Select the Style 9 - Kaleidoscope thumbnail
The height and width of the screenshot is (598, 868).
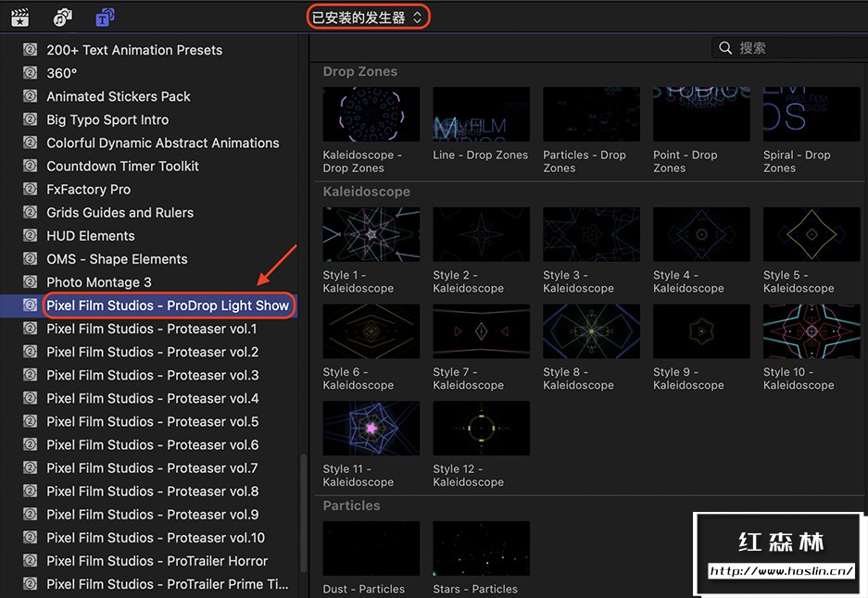coord(701,330)
